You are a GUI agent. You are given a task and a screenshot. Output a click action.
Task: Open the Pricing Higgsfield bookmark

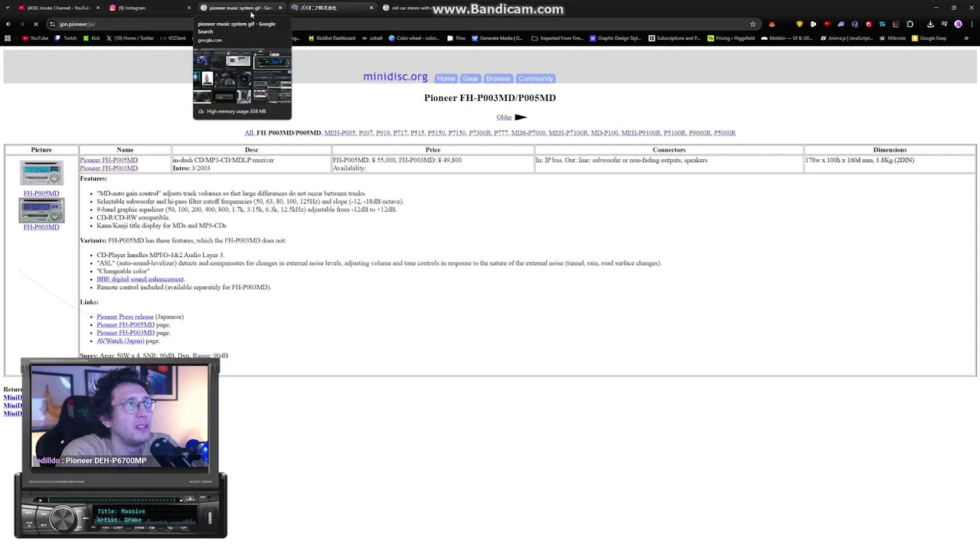(x=732, y=38)
